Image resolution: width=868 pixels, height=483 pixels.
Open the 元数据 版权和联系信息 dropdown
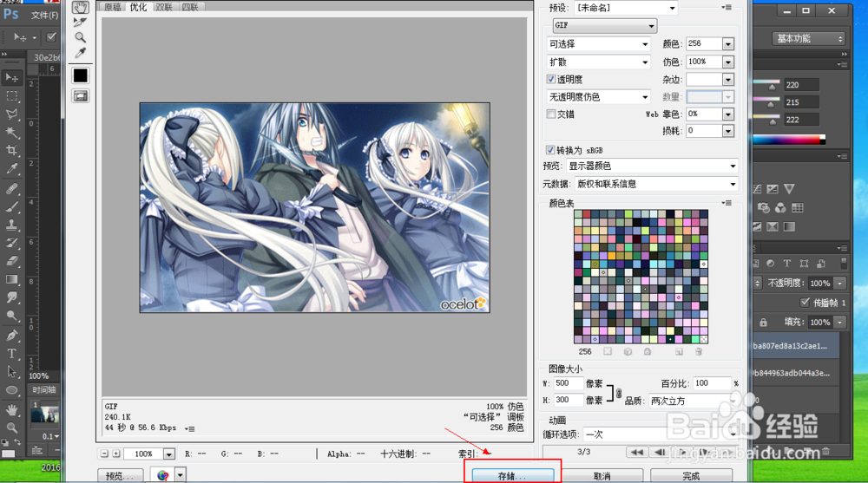657,184
